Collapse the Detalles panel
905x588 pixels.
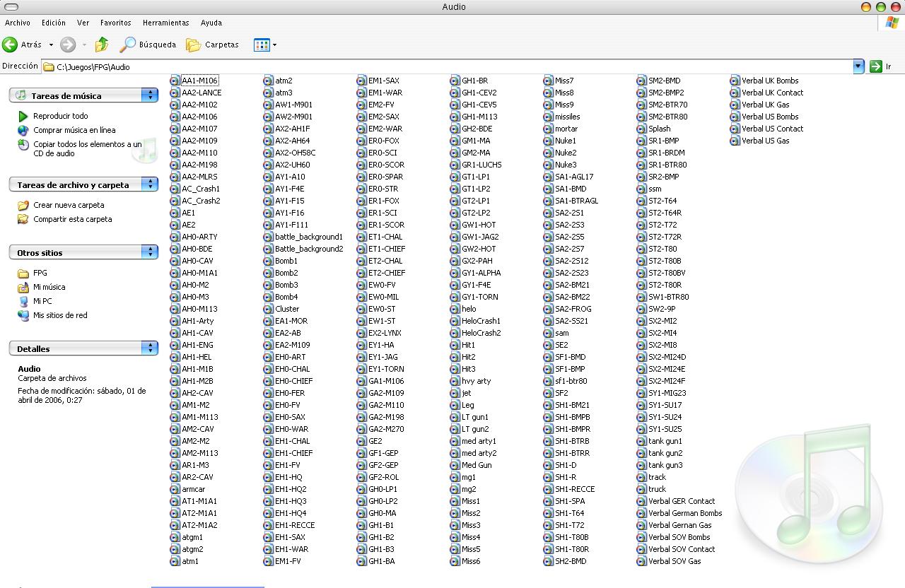pos(149,348)
